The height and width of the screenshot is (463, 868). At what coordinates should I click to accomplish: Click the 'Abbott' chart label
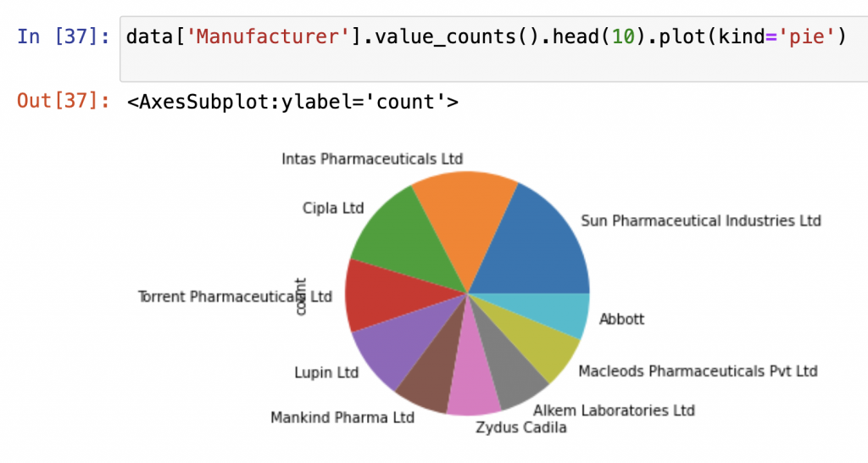pos(621,319)
